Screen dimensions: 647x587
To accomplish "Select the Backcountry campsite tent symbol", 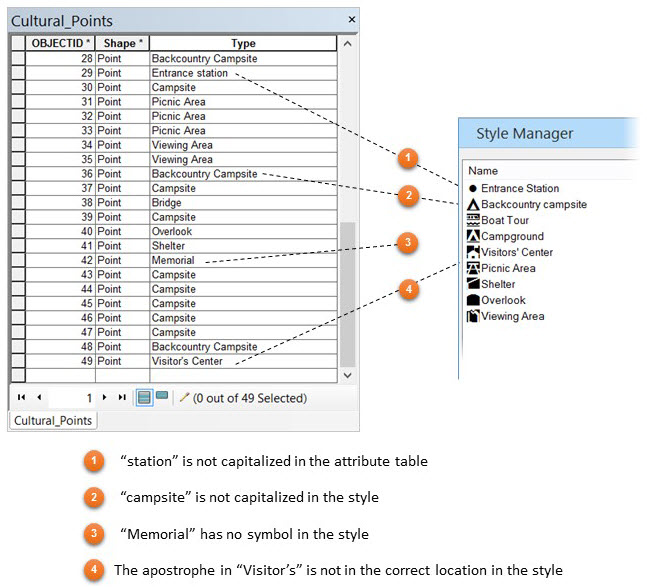I will pos(473,205).
